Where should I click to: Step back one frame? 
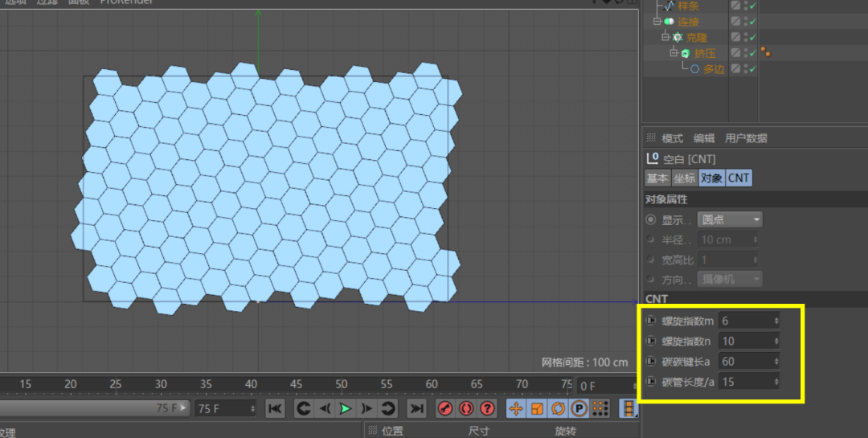point(325,408)
